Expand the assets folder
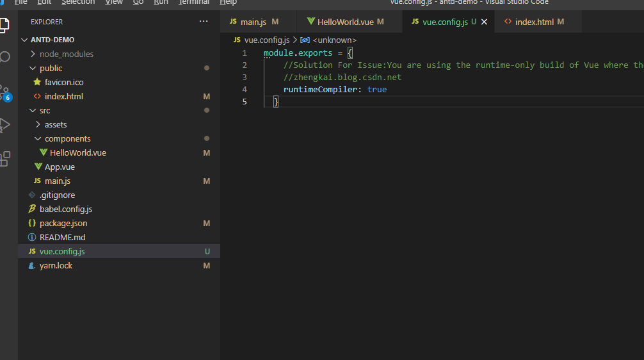This screenshot has width=644, height=360. coord(38,124)
